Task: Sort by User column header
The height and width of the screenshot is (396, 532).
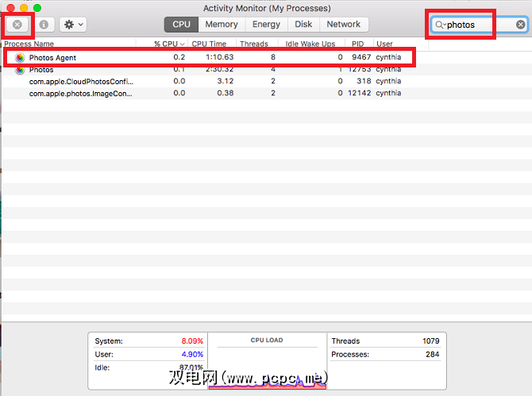Action: [x=384, y=44]
